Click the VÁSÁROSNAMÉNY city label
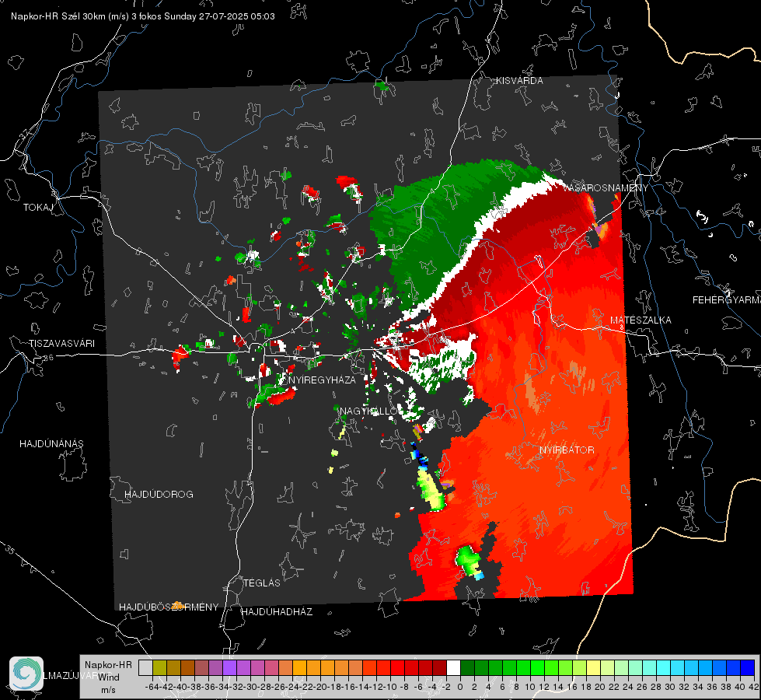 [x=606, y=187]
